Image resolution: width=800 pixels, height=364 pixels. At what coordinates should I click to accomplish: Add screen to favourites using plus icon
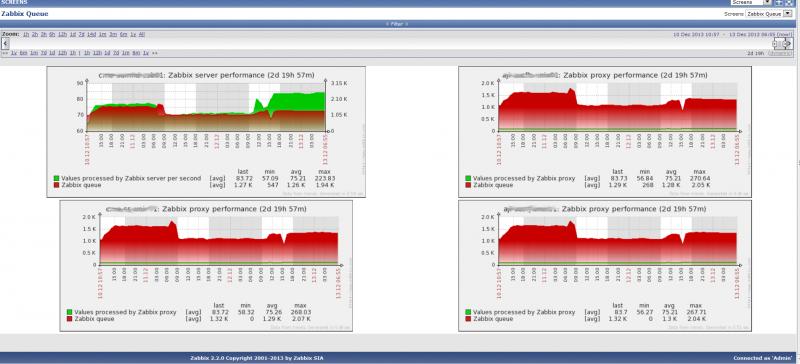779,3
